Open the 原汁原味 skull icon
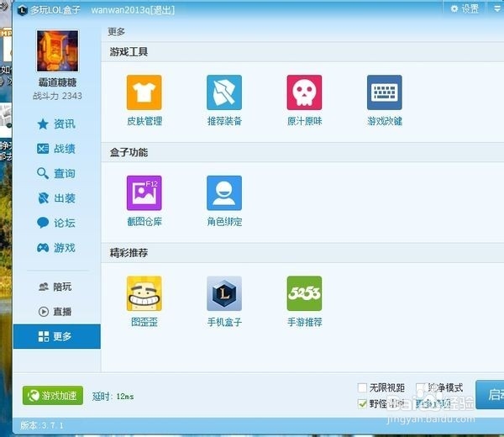 [304, 92]
